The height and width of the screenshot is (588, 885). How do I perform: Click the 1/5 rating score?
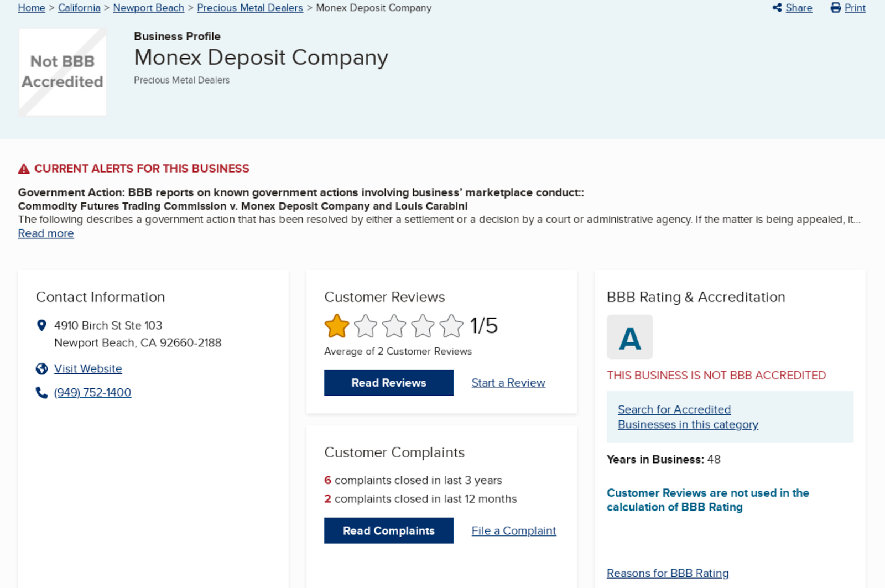484,326
